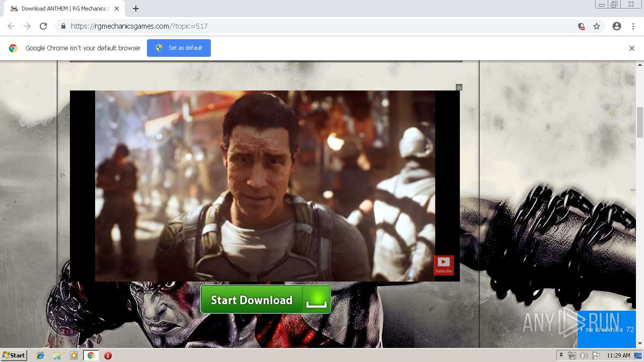Open Chrome three-dot menu
The height and width of the screenshot is (362, 644).
(633, 26)
